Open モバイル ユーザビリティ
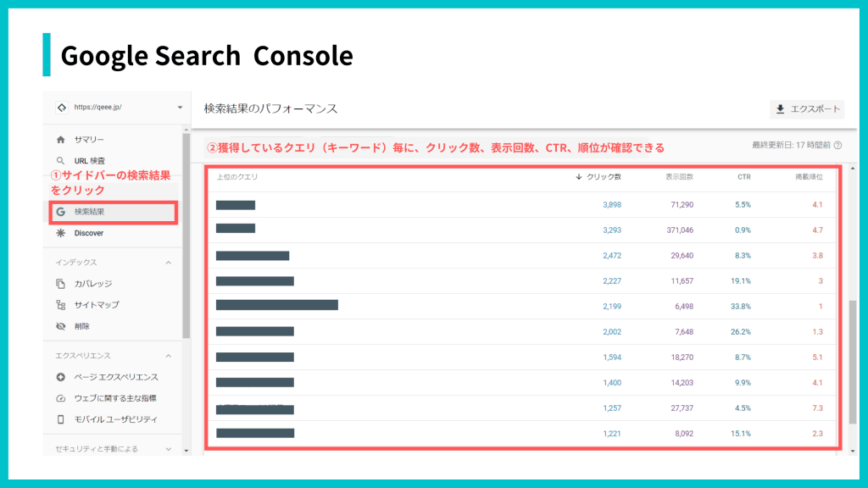The image size is (868, 488). pyautogui.click(x=115, y=419)
